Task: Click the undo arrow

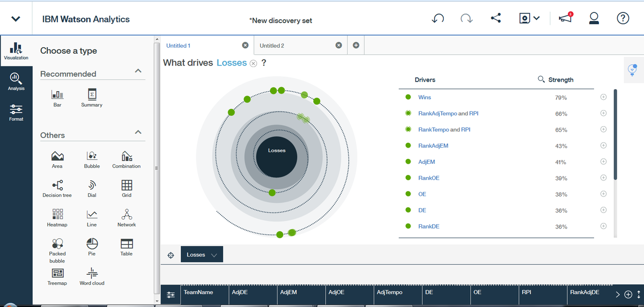Action: click(x=438, y=19)
